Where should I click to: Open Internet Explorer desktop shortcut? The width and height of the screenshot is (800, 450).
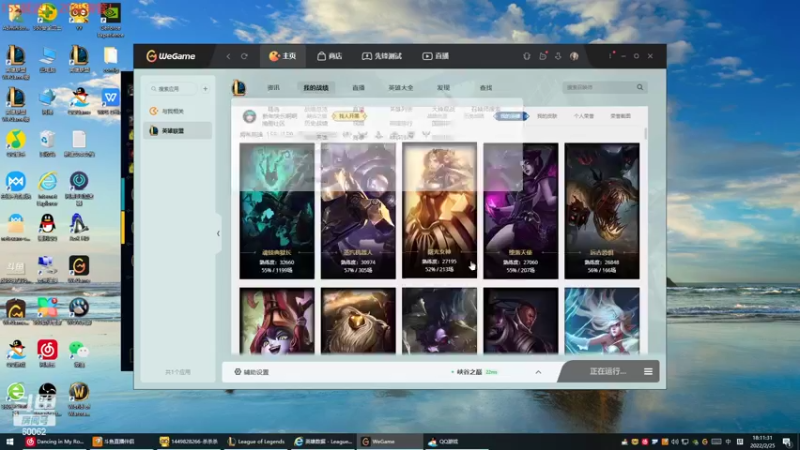click(x=47, y=189)
